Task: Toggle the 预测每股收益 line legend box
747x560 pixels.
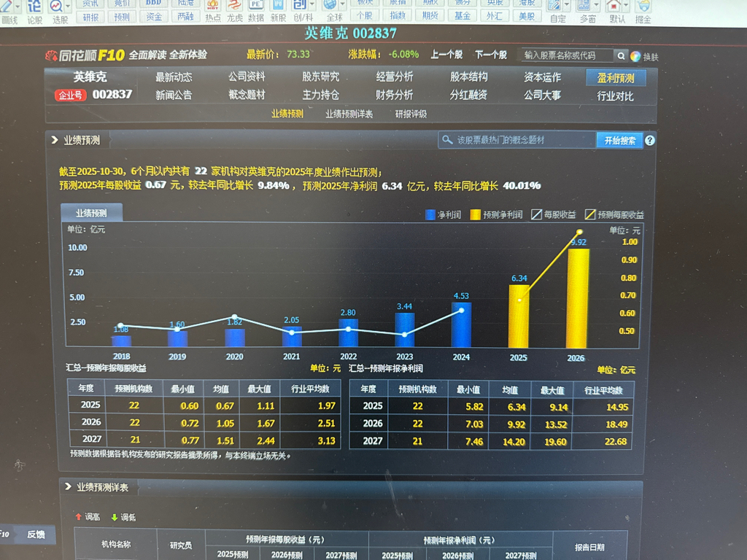Action: 590,215
